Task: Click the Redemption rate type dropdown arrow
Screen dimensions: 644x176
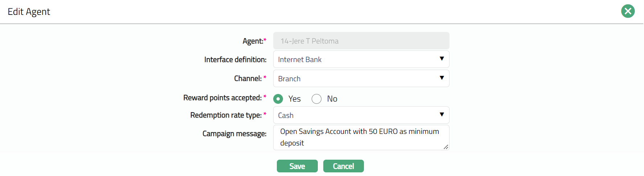Action: 442,115
